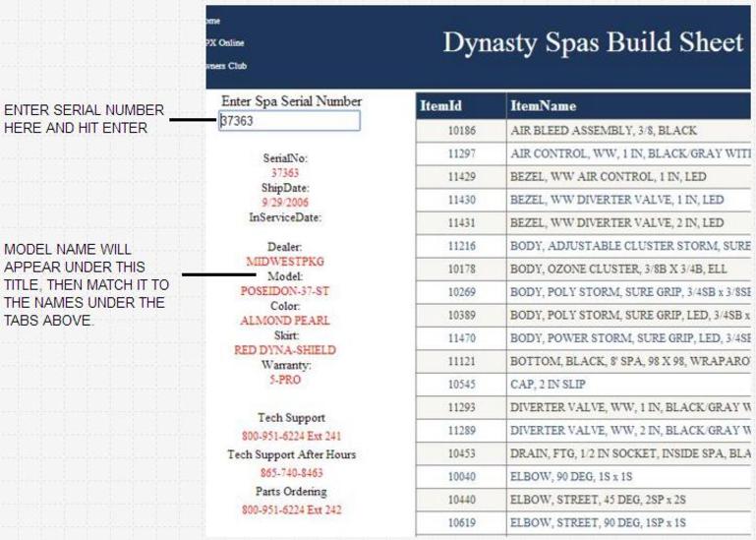The width and height of the screenshot is (756, 540).
Task: Open the PX Online link in header
Action: pos(225,43)
